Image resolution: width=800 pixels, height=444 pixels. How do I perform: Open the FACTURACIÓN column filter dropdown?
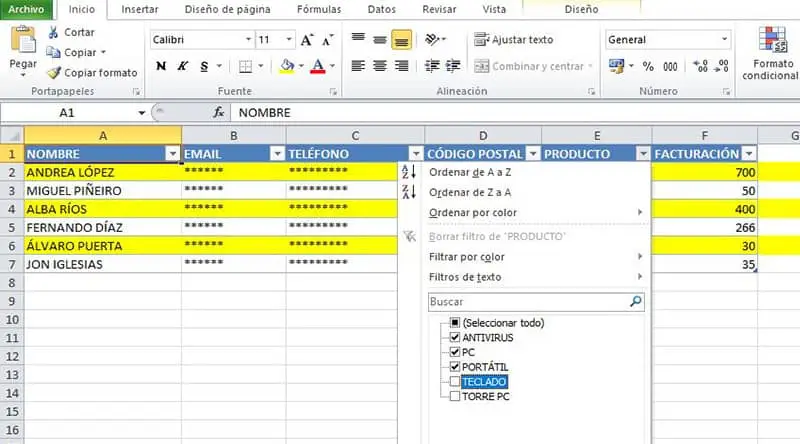[x=748, y=154]
